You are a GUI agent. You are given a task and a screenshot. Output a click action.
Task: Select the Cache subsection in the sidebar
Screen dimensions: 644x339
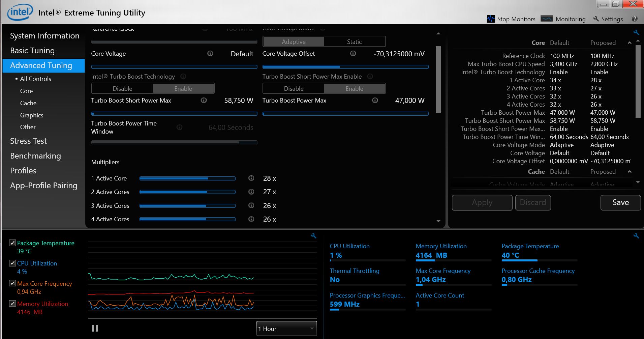(x=28, y=103)
